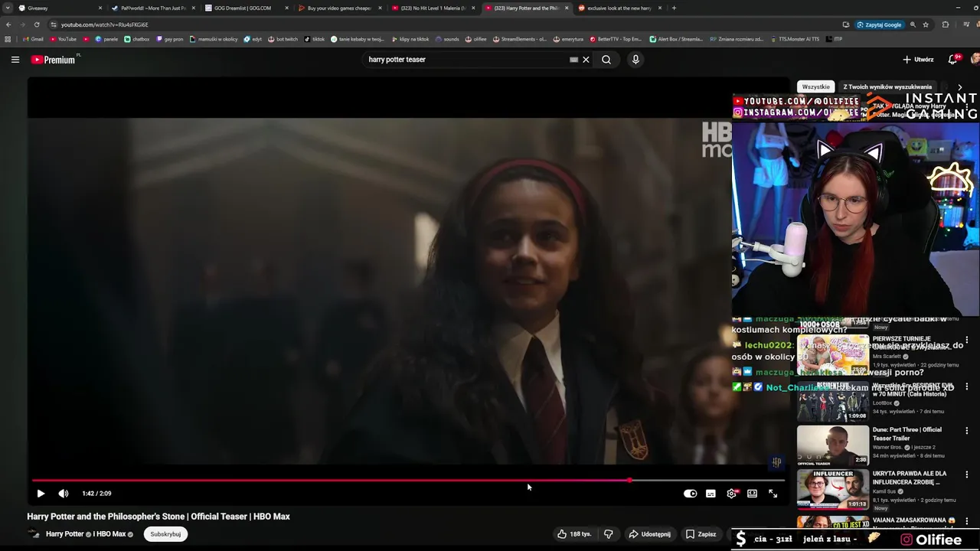The height and width of the screenshot is (551, 980).
Task: Click in the harry potter teaser search field
Action: (466, 60)
